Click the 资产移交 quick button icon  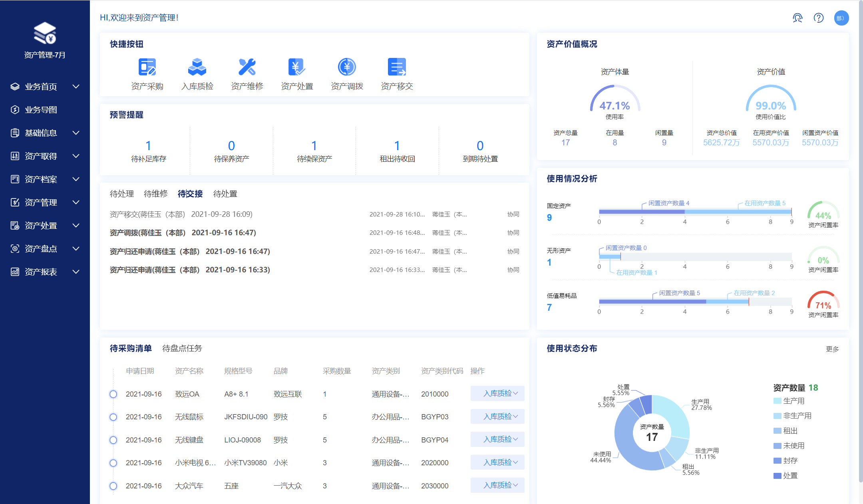point(396,67)
